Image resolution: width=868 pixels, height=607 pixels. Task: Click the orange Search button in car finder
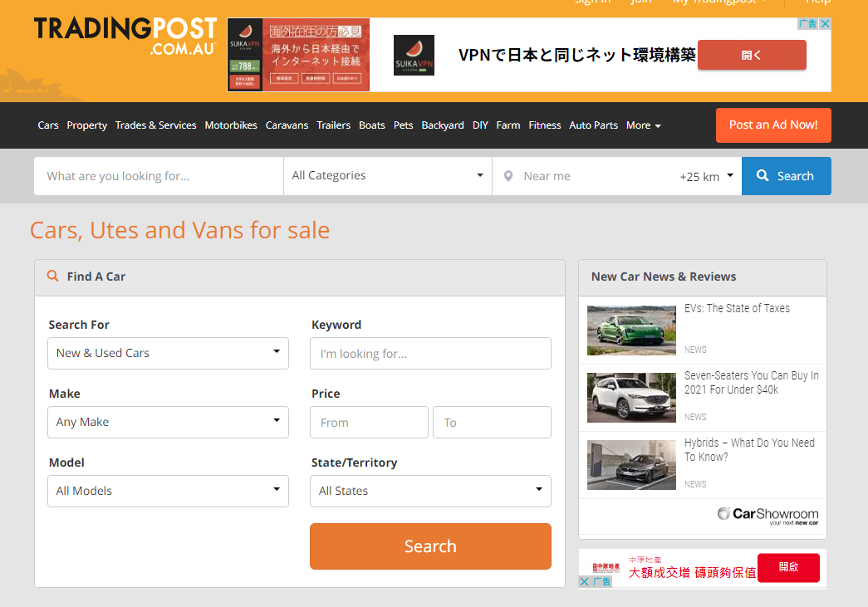[430, 546]
